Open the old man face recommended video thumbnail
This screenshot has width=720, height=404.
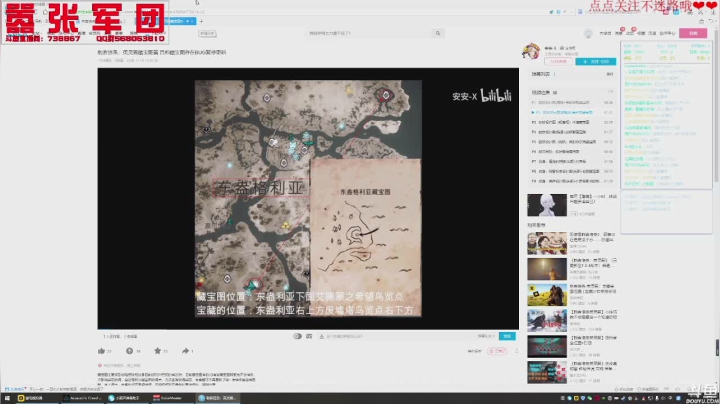pyautogui.click(x=547, y=243)
